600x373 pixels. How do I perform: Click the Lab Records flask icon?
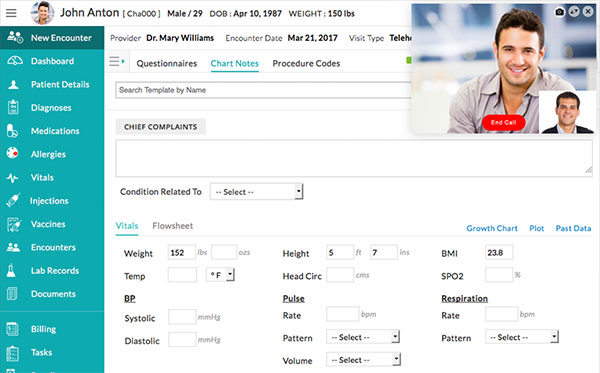point(11,270)
